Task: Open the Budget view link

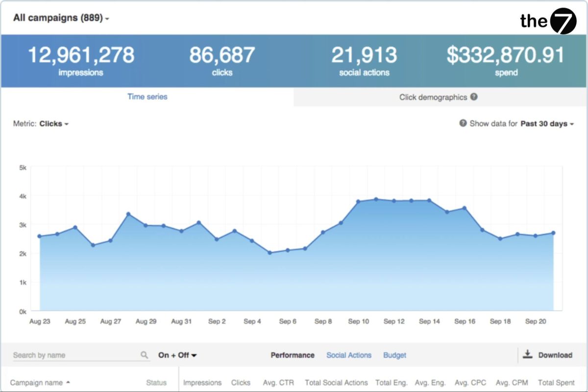Action: pyautogui.click(x=394, y=355)
